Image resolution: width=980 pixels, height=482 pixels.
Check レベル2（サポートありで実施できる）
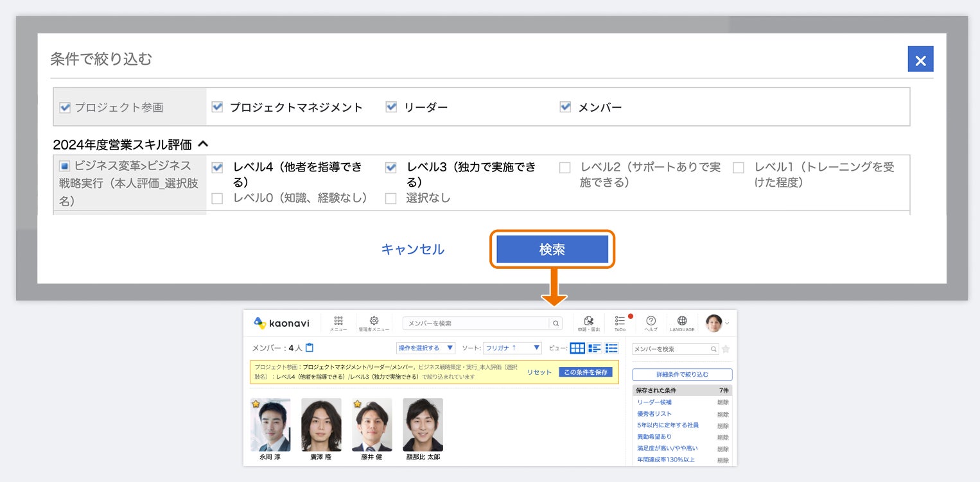(565, 168)
